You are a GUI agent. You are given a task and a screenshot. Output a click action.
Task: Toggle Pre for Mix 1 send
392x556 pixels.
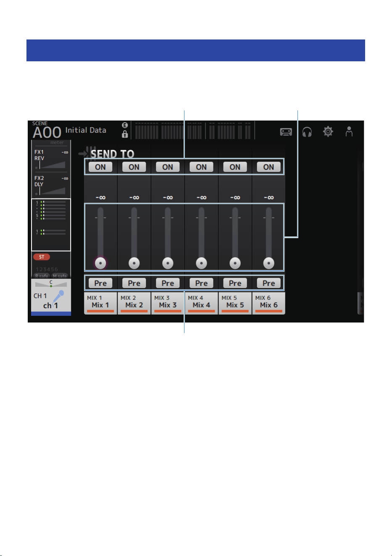pos(100,283)
